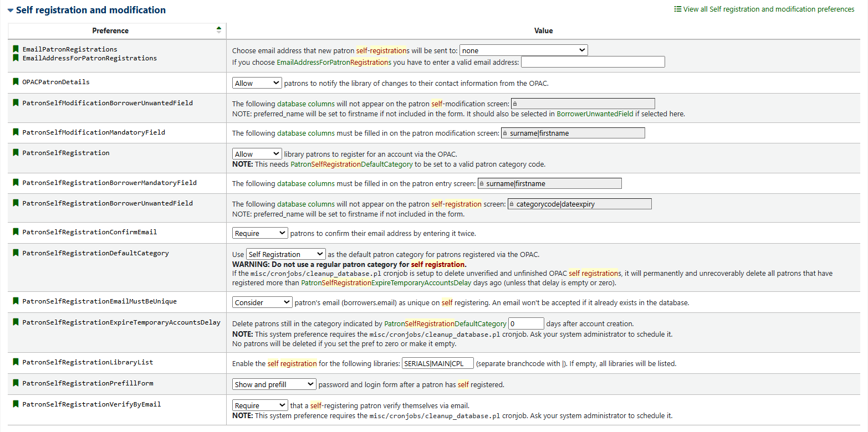Click bookmark icon beside PatronSelfRegistrationVerifyByEmail
The image size is (868, 432).
point(16,404)
